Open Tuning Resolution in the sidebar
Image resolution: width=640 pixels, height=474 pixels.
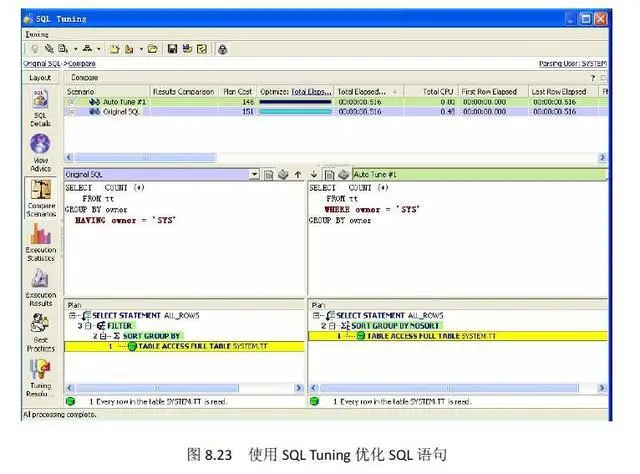pos(40,378)
